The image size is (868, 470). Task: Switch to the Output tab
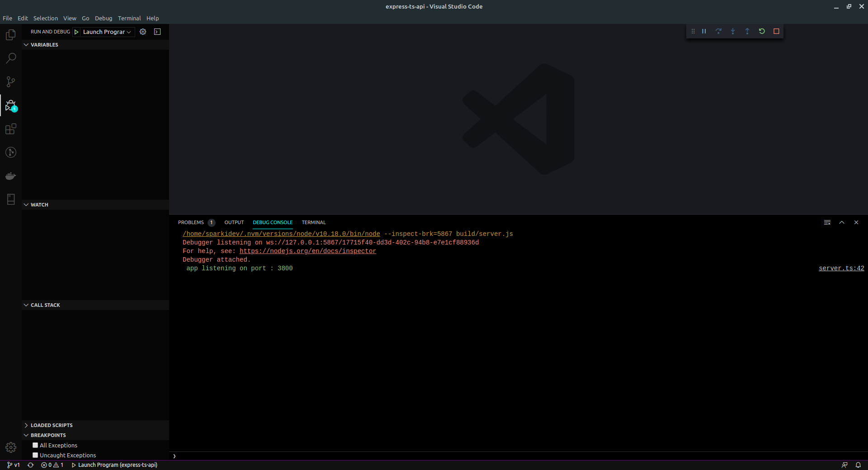pos(234,222)
